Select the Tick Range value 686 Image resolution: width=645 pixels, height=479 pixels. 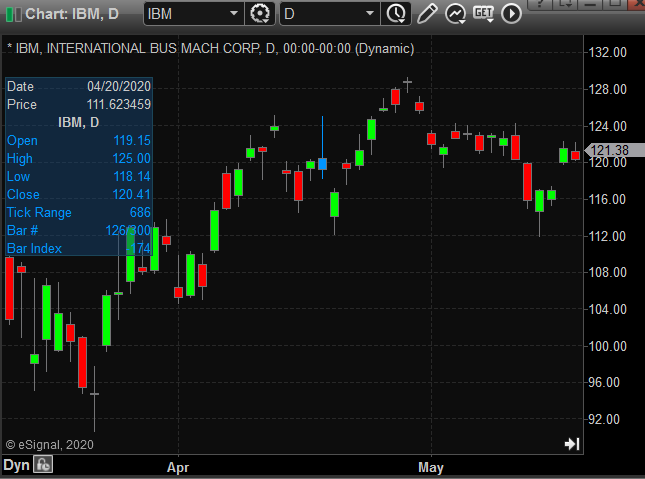point(140,212)
